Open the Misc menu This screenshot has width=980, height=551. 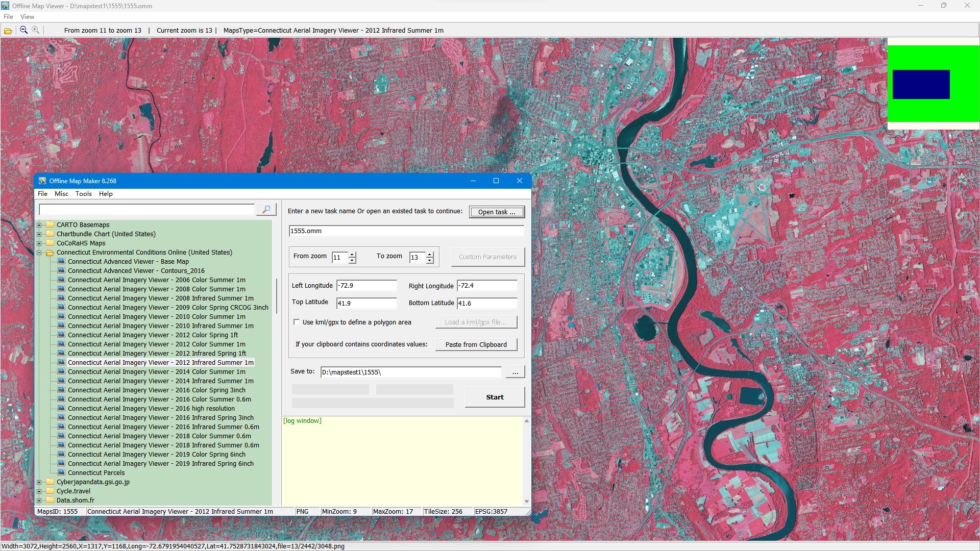pos(61,194)
